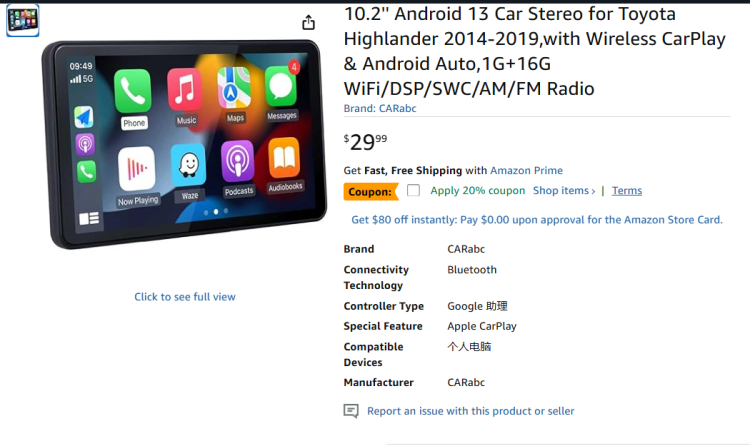750x446 pixels.
Task: Click Report an issue with this product
Action: [471, 411]
